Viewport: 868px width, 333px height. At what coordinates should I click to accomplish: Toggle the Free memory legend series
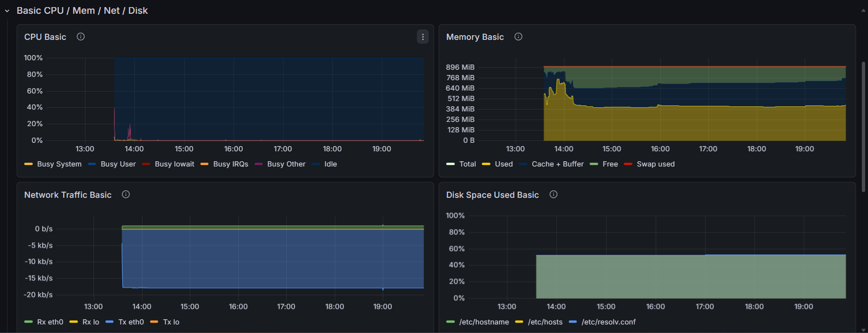(610, 164)
